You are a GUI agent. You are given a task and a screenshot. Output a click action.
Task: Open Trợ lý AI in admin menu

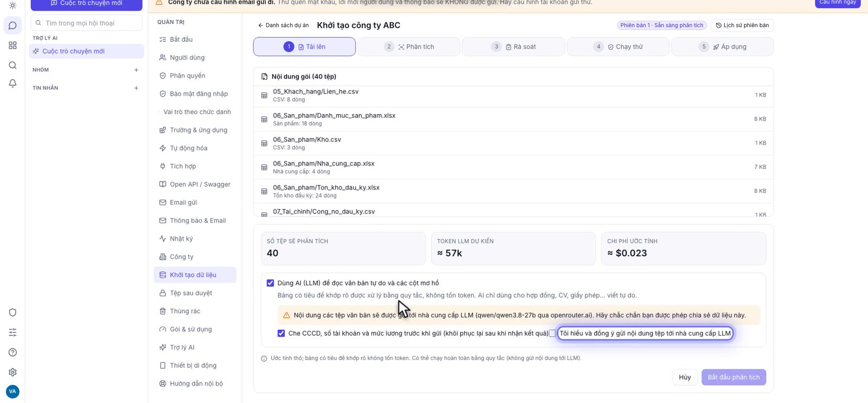195,348
